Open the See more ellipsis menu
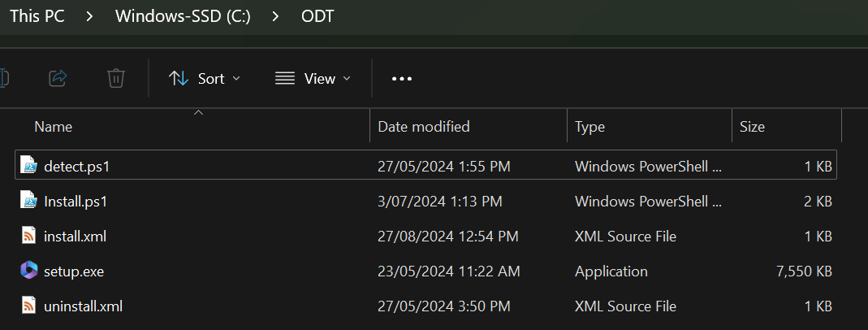This screenshot has width=868, height=330. click(402, 79)
